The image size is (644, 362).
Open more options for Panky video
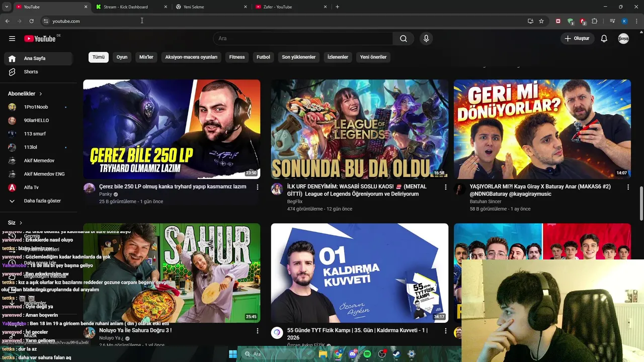point(258,187)
